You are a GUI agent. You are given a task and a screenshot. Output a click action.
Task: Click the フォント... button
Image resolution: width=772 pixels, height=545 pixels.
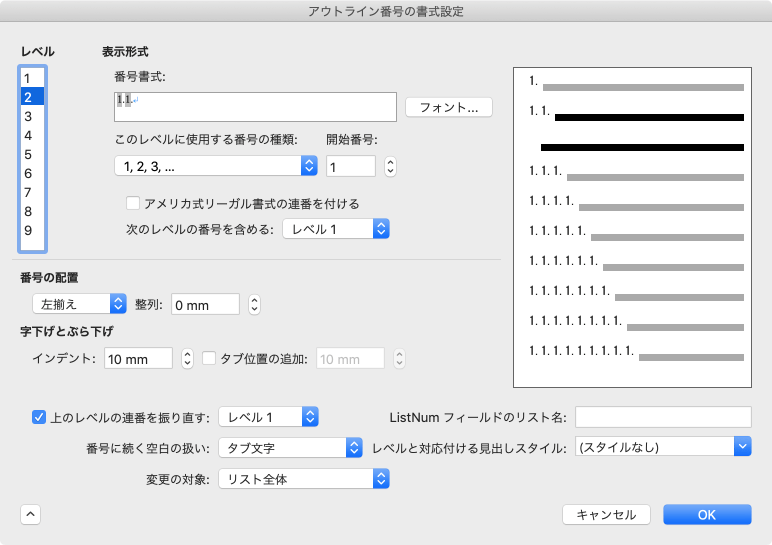click(449, 107)
